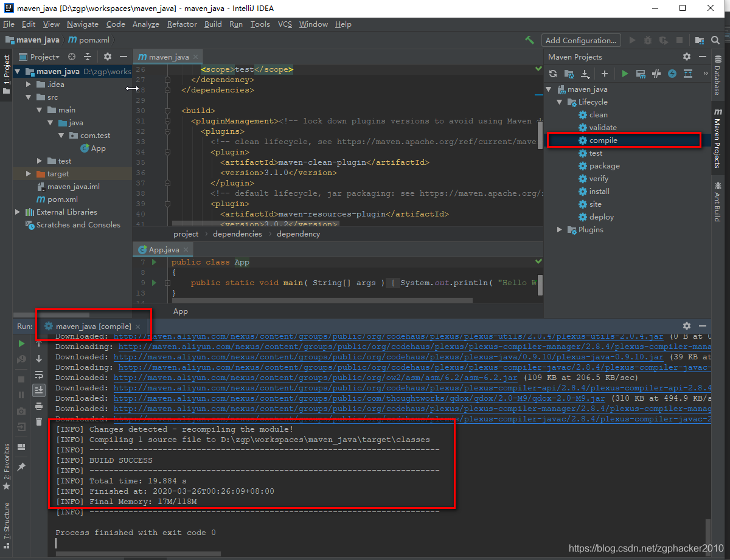Expand the target folder arrow
Image resolution: width=730 pixels, height=560 pixels.
[29, 174]
